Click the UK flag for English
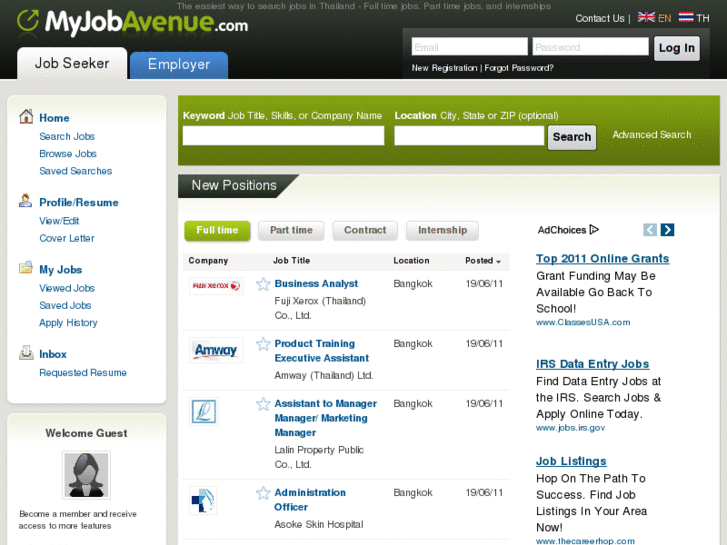This screenshot has height=545, width=727. [x=646, y=18]
